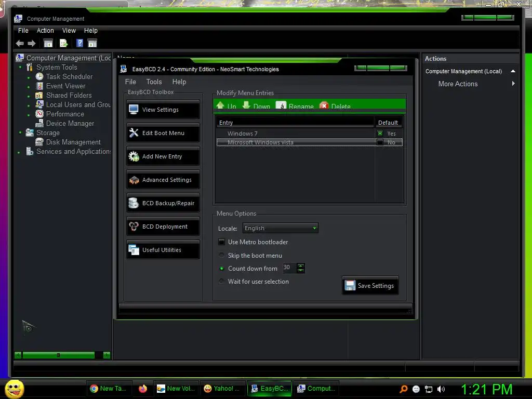This screenshot has width=532, height=399.
Task: Click Advanced Settings button
Action: 163,179
